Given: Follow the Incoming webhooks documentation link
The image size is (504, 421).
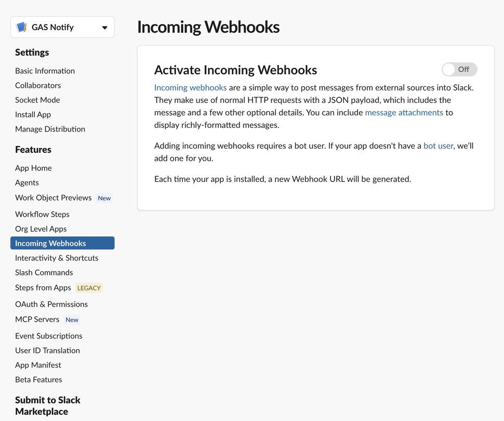Looking at the screenshot, I should (x=190, y=87).
